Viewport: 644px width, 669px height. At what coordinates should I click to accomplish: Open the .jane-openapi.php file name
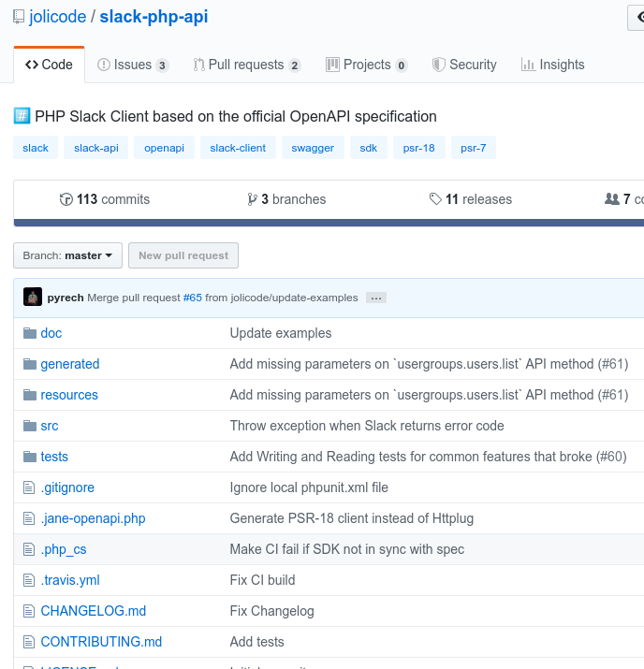[x=93, y=518]
